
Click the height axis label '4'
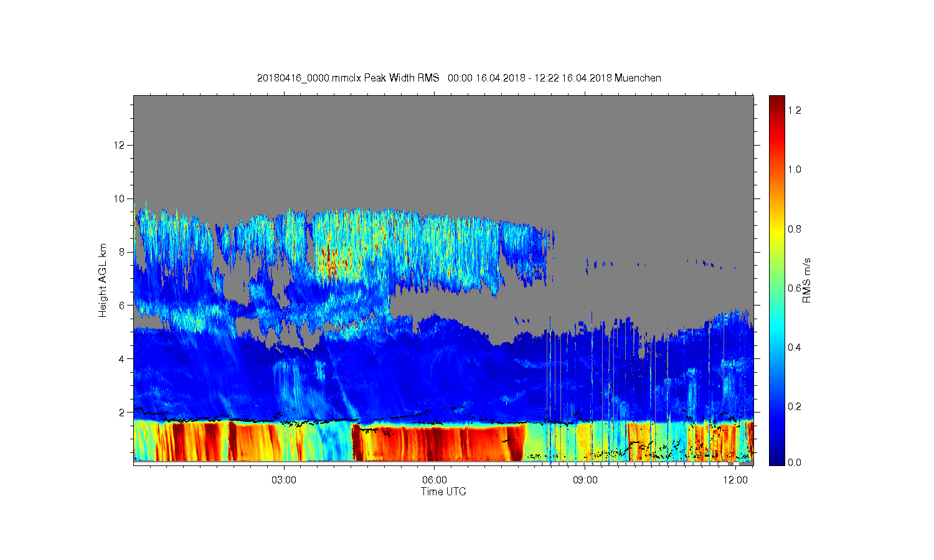click(x=123, y=358)
